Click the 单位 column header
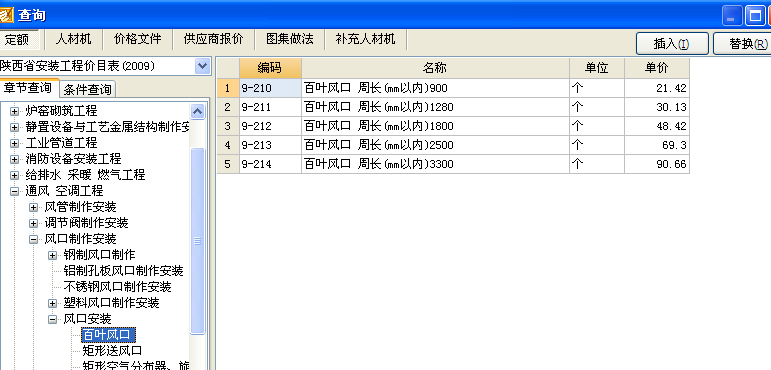 tap(597, 68)
